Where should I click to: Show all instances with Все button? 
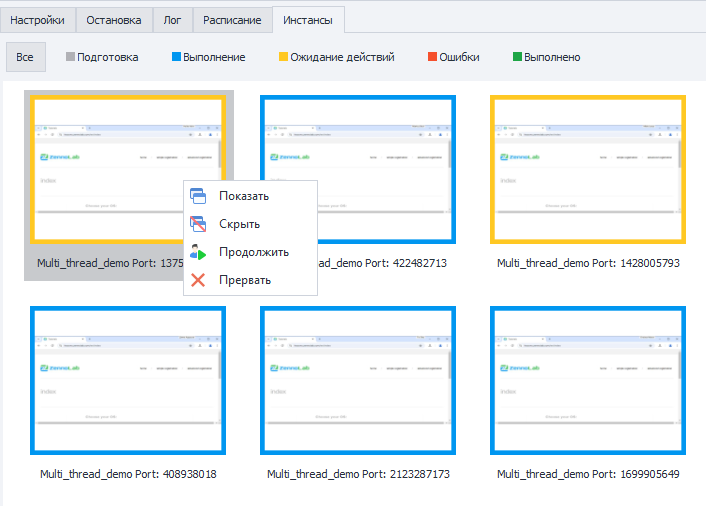(x=25, y=57)
